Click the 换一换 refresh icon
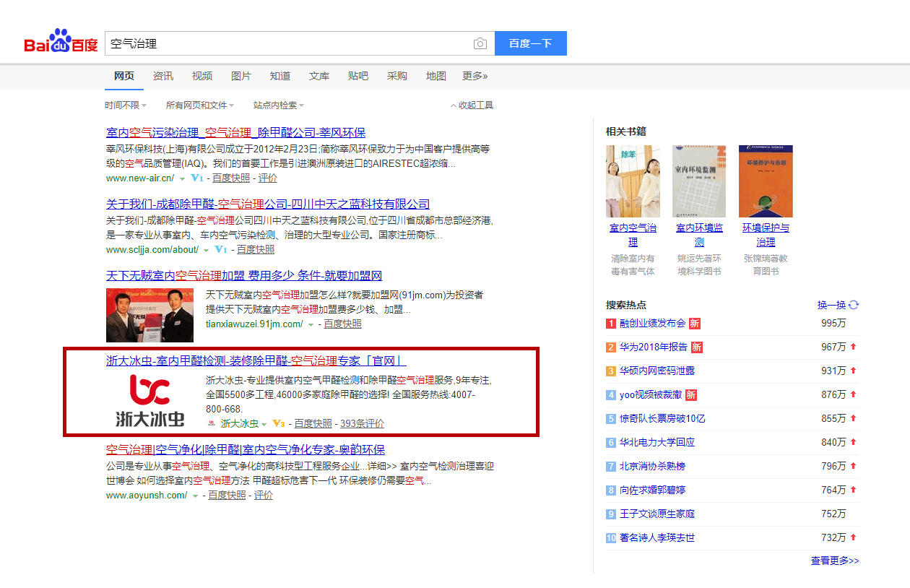This screenshot has height=588, width=910. [854, 306]
